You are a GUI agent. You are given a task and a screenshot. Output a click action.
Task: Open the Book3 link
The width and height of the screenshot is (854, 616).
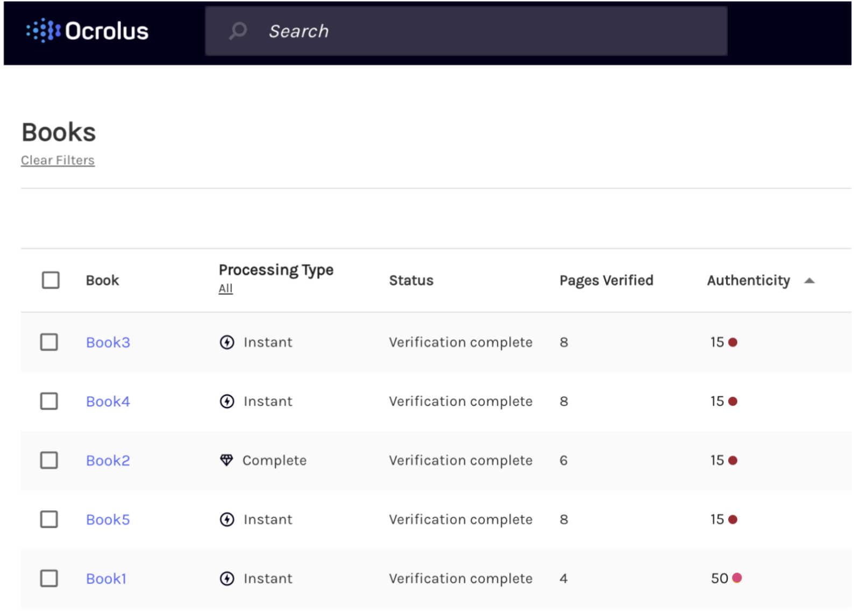tap(108, 342)
